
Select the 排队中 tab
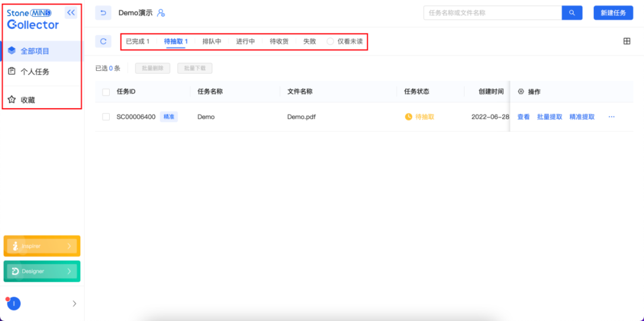[x=212, y=42]
